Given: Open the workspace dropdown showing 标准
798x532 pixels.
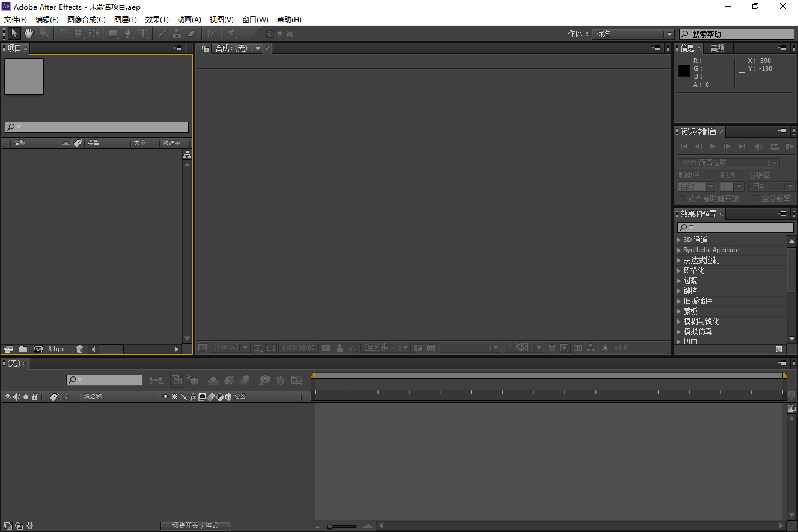Looking at the screenshot, I should click(633, 34).
